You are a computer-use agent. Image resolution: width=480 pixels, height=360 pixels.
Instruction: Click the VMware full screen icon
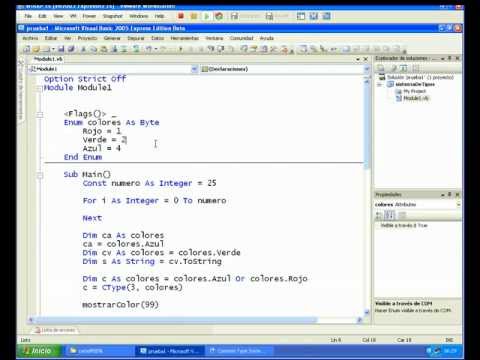point(301,16)
